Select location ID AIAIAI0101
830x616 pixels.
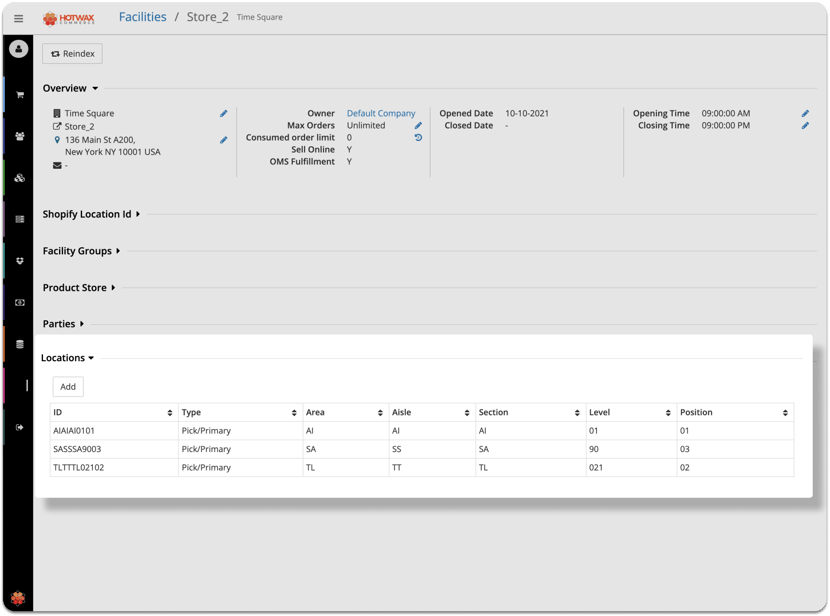pos(74,431)
